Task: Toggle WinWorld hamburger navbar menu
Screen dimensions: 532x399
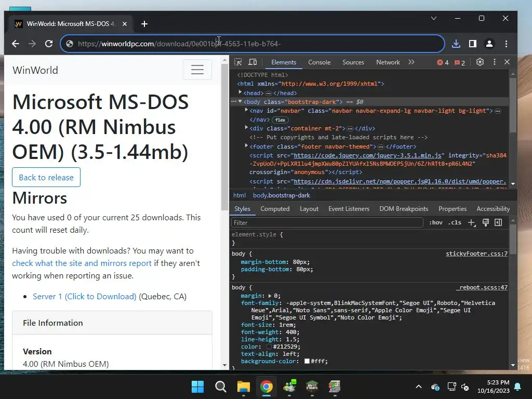Action: [x=197, y=70]
